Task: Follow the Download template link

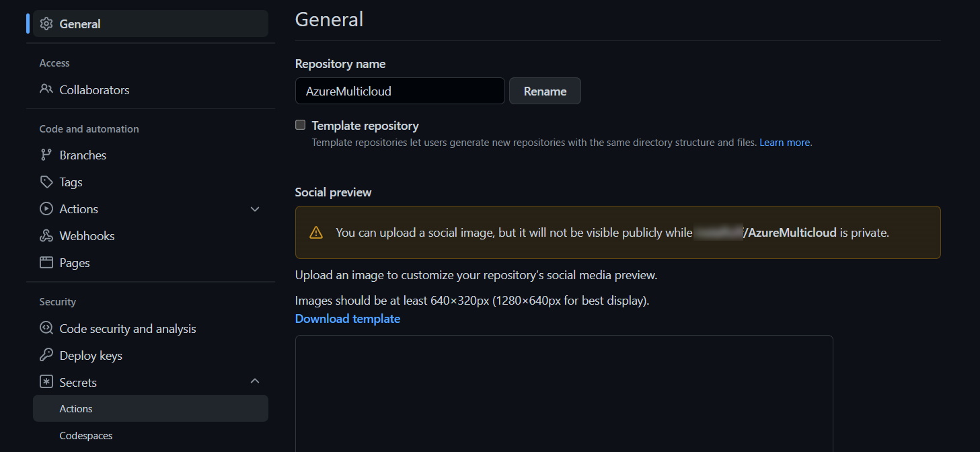Action: click(348, 319)
